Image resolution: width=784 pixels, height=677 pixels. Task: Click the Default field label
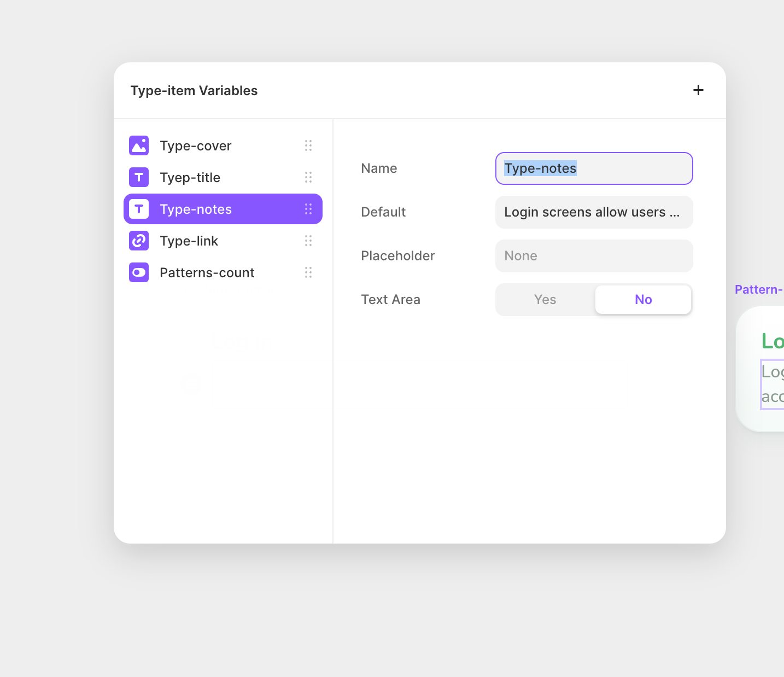point(383,212)
